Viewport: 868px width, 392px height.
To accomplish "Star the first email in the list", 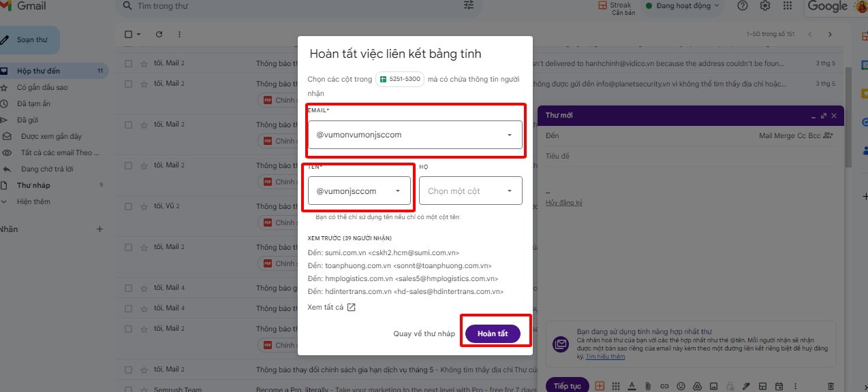I will click(144, 63).
